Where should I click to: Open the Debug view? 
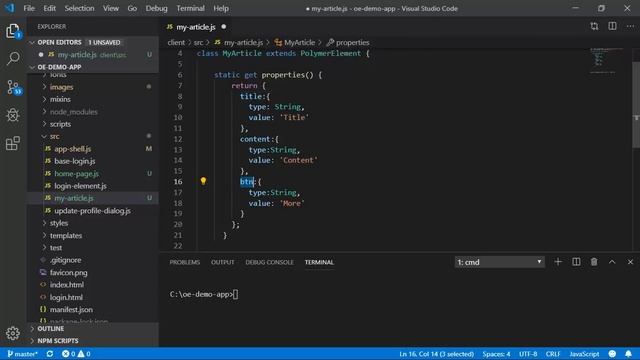click(x=13, y=115)
